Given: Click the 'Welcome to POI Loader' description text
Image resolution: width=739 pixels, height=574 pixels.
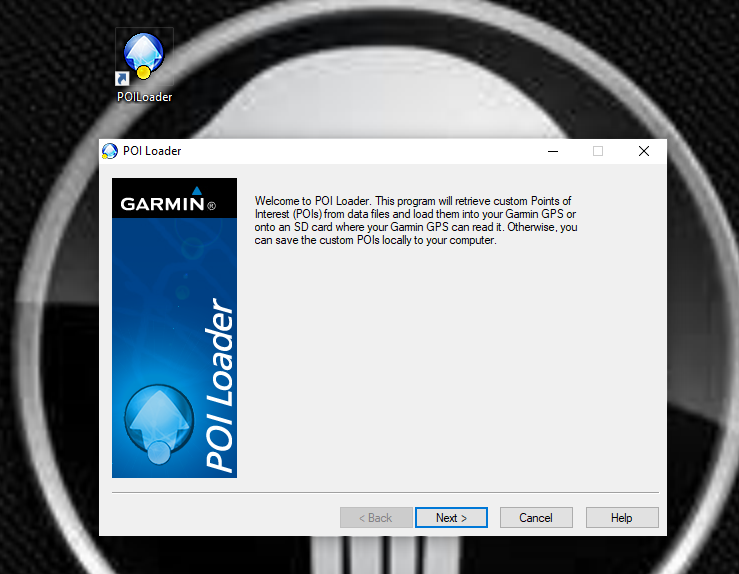Looking at the screenshot, I should 416,221.
